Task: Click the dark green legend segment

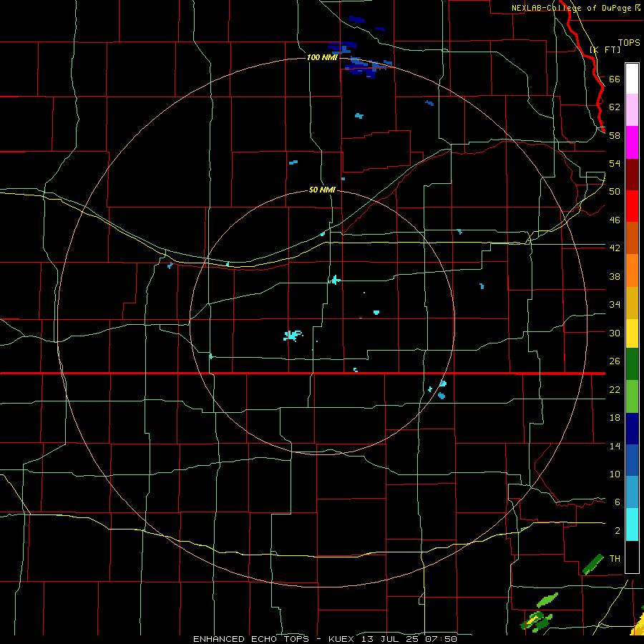Action: (x=632, y=364)
